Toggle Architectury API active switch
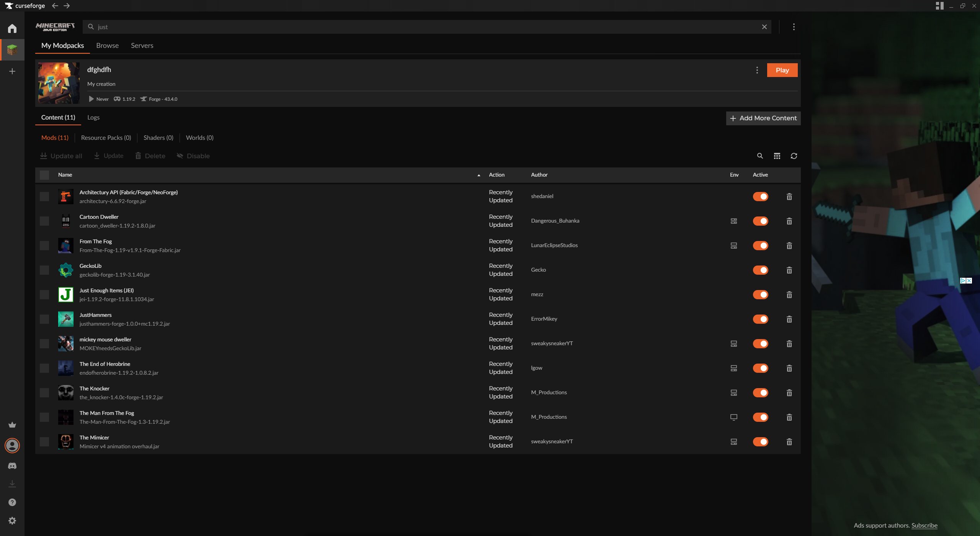This screenshot has height=536, width=980. [x=760, y=197]
